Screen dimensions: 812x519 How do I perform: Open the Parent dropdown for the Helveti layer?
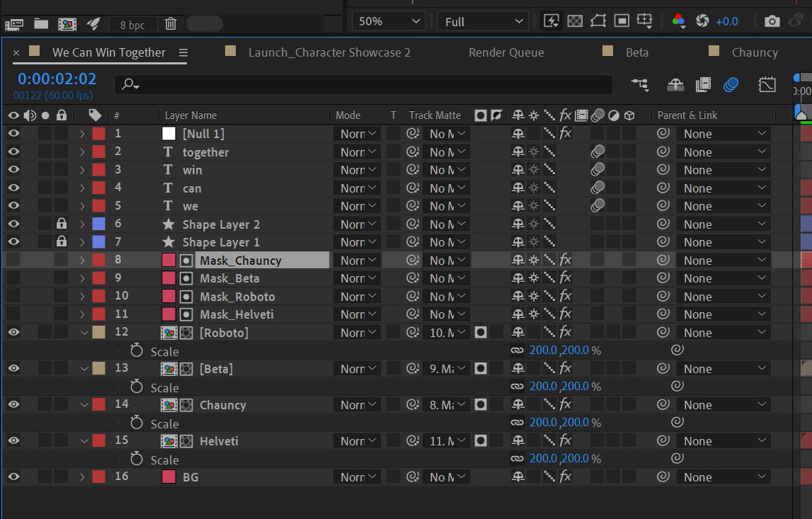[x=723, y=440]
